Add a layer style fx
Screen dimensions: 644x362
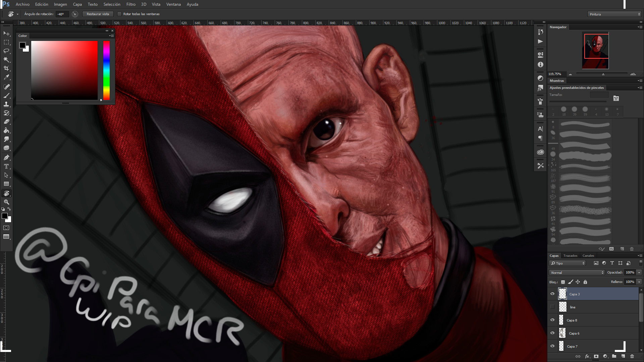(x=587, y=356)
